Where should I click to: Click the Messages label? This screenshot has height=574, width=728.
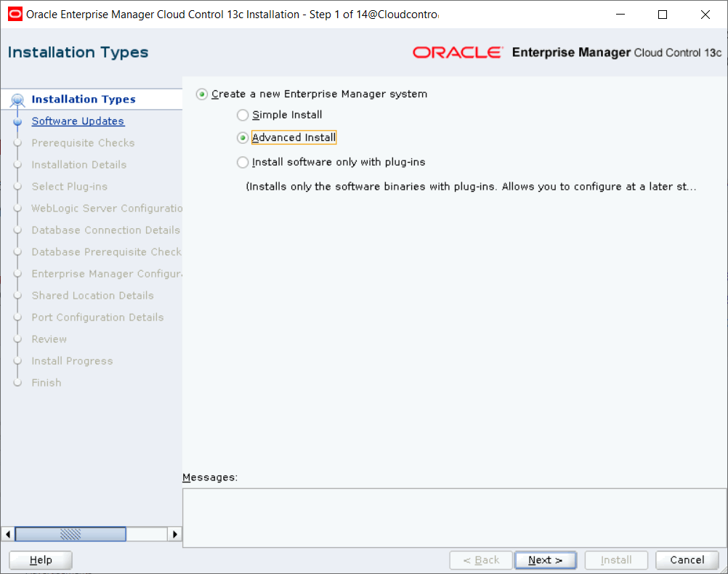[210, 477]
